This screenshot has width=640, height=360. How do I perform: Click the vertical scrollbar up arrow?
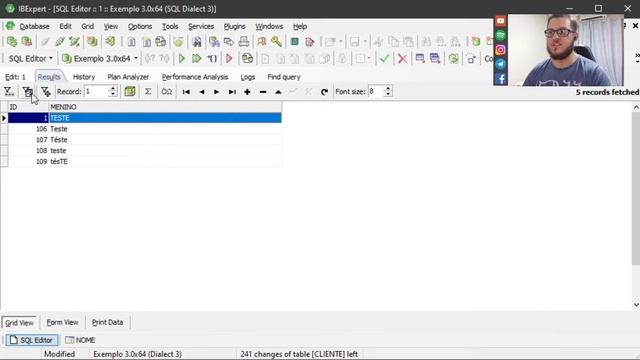click(x=636, y=107)
